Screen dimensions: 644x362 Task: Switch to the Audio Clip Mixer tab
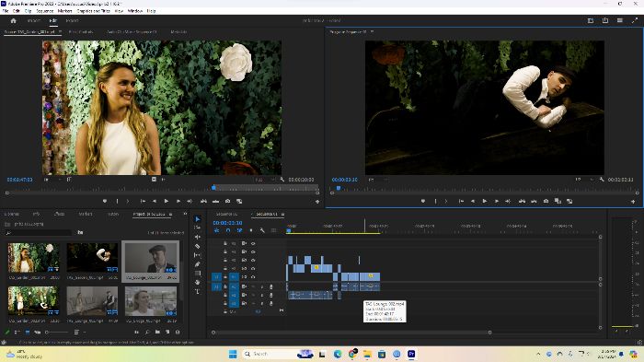click(x=132, y=31)
